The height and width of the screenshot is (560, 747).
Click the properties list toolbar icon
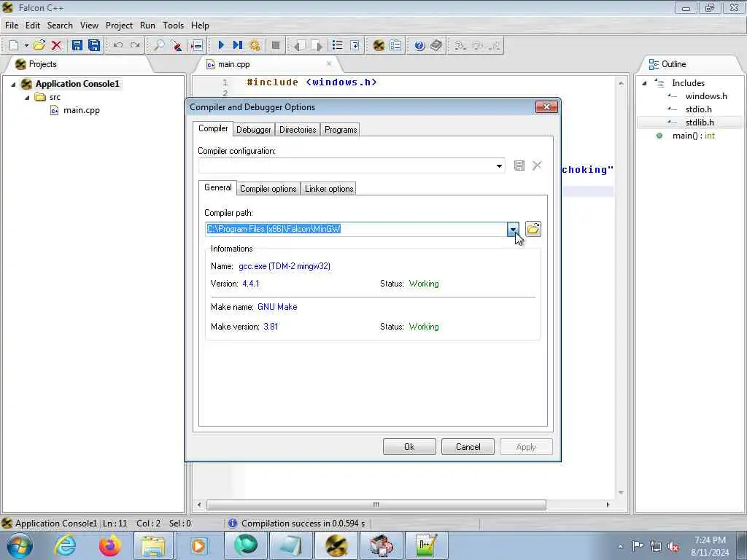pos(395,45)
